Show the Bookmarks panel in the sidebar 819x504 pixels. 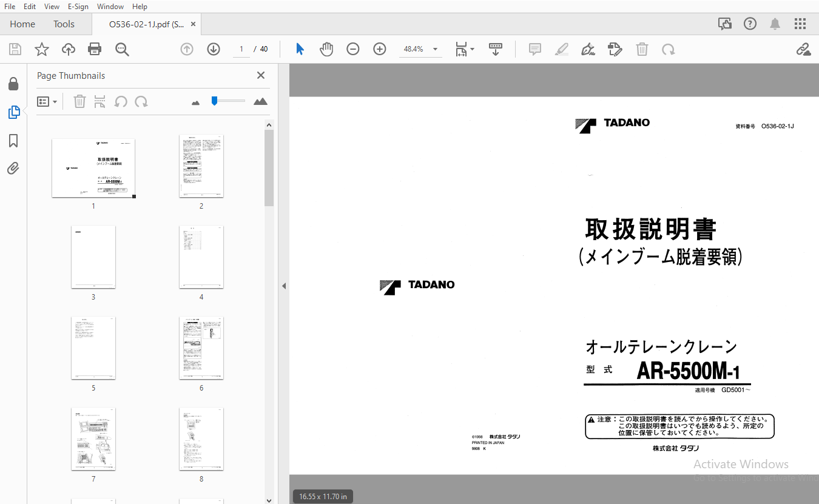(x=13, y=141)
